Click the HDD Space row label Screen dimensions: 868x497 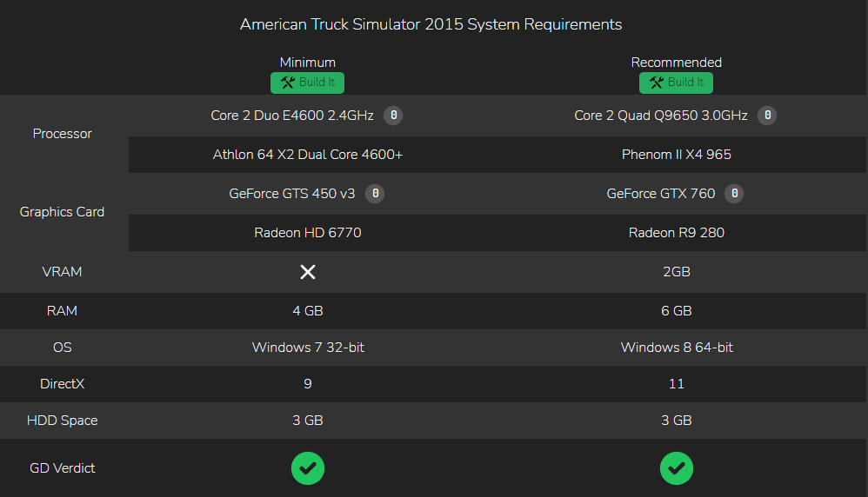tap(62, 421)
